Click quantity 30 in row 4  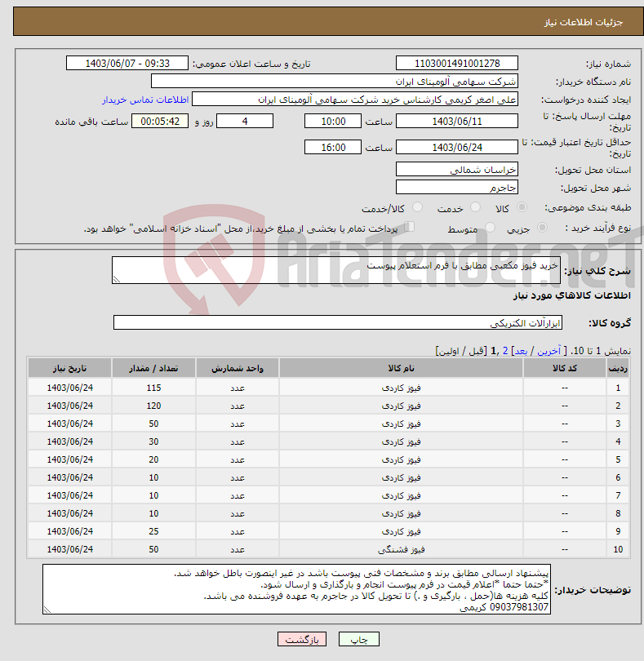pos(153,441)
